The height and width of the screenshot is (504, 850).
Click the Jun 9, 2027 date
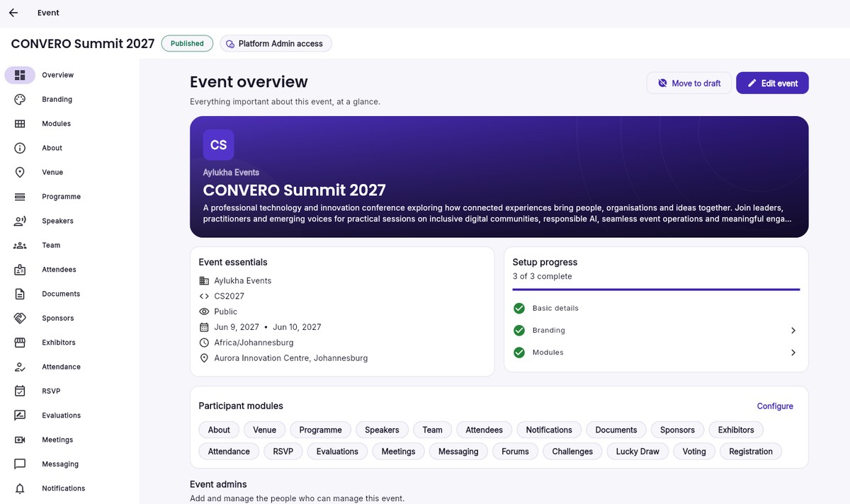tap(237, 327)
